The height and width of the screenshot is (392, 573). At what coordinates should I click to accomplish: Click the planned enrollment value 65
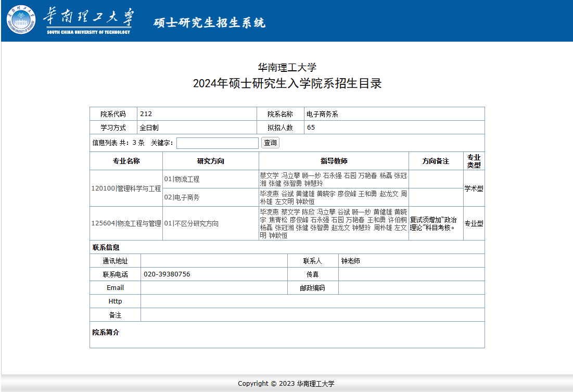pyautogui.click(x=311, y=127)
